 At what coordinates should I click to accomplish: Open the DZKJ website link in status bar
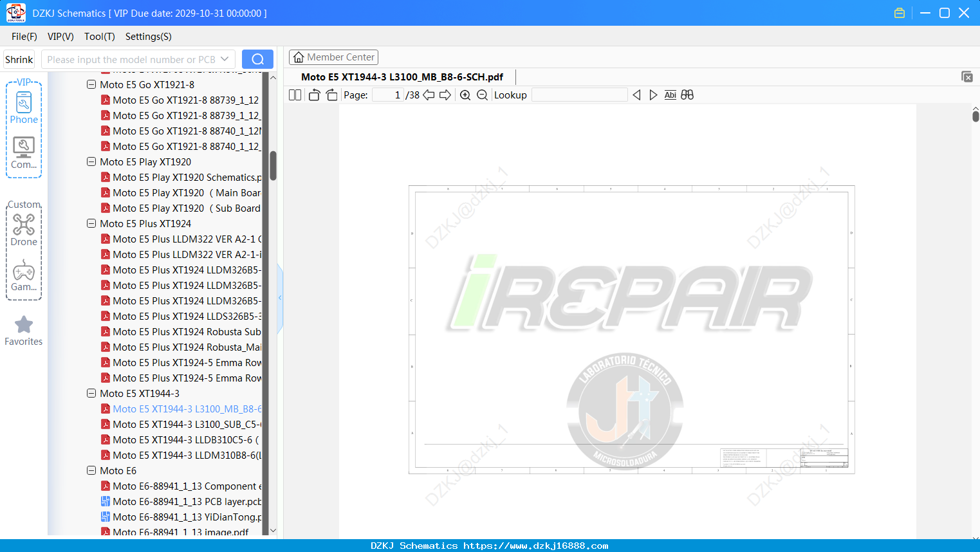click(x=535, y=546)
